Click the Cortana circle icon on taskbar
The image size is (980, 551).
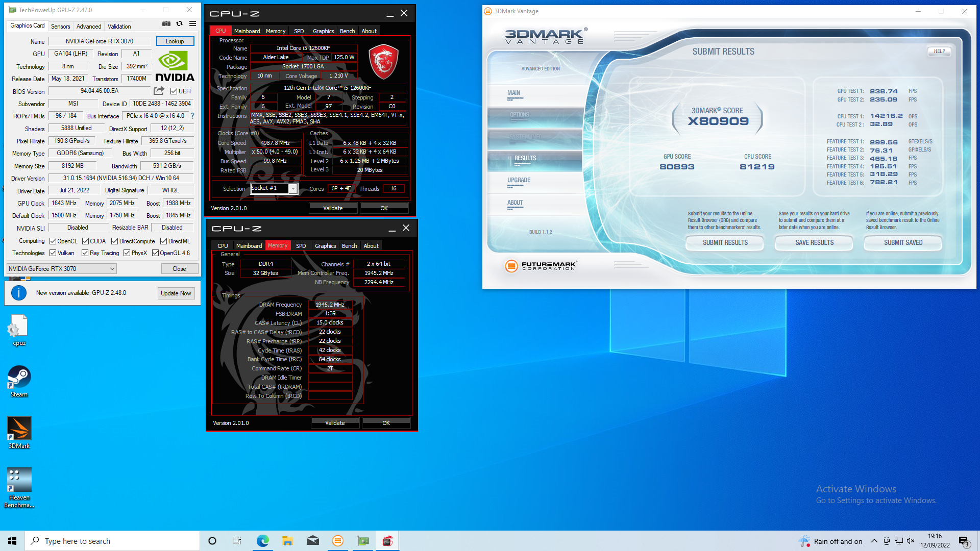[212, 541]
